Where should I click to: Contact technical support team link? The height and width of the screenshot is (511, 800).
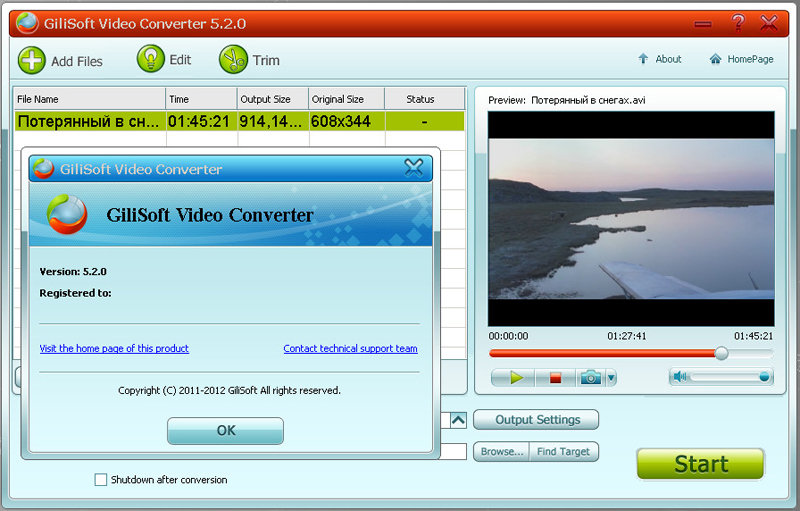click(351, 348)
